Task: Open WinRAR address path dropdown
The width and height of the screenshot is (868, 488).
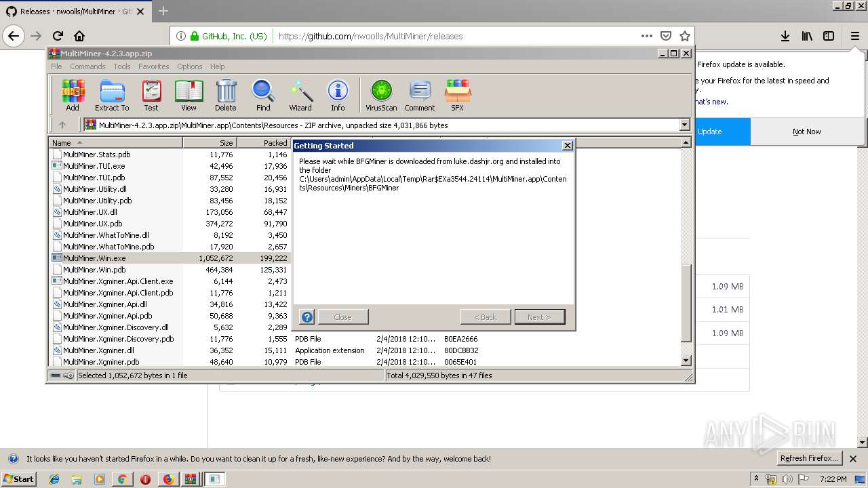Action: [684, 125]
